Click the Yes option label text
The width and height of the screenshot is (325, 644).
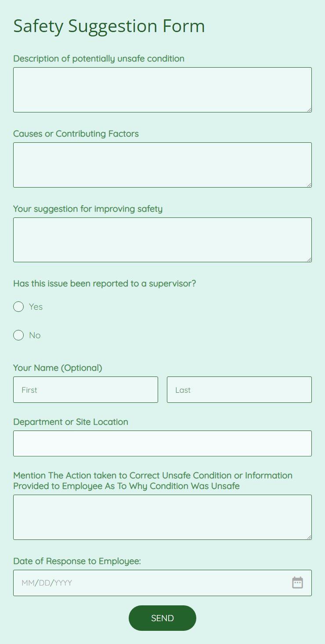click(36, 307)
